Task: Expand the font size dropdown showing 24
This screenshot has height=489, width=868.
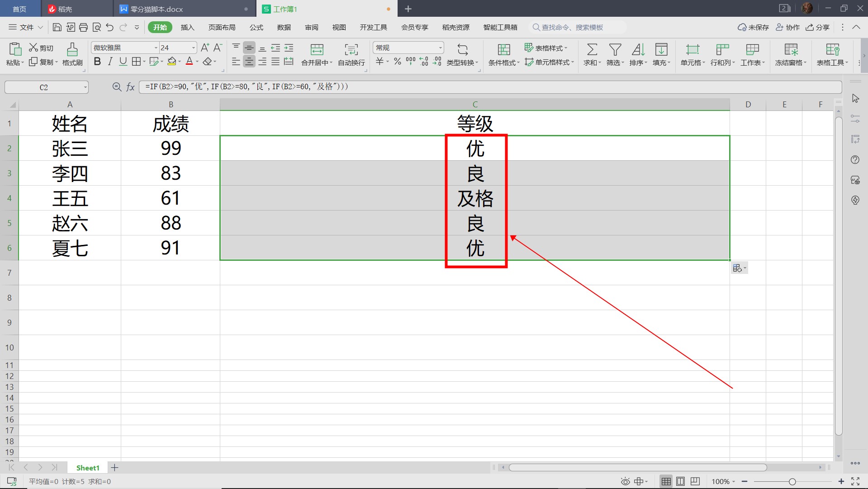Action: (x=194, y=48)
